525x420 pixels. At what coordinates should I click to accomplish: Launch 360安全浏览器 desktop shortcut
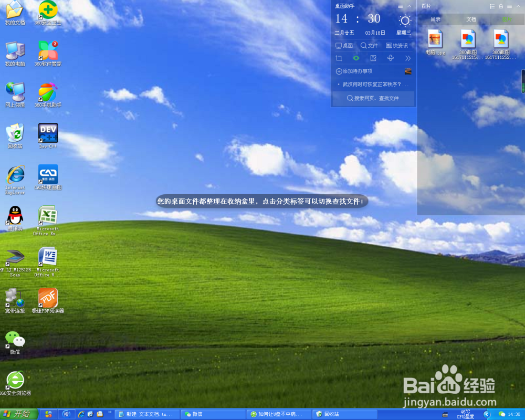tap(15, 383)
